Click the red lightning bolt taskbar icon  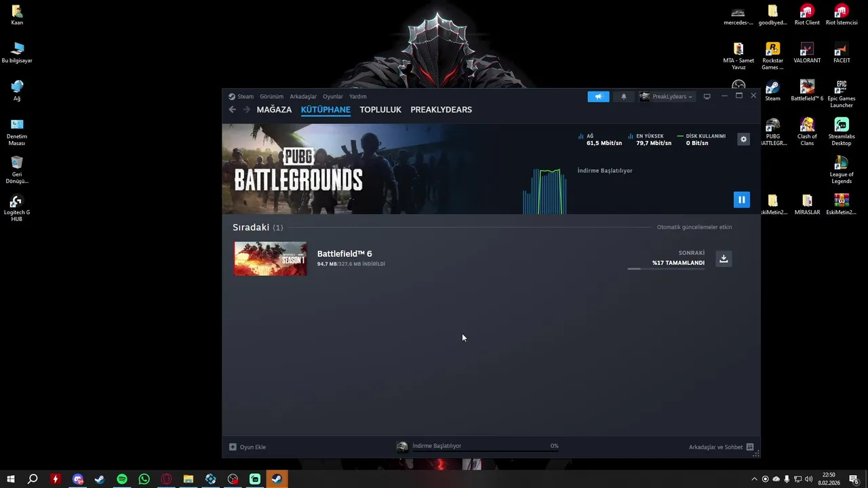coord(56,479)
